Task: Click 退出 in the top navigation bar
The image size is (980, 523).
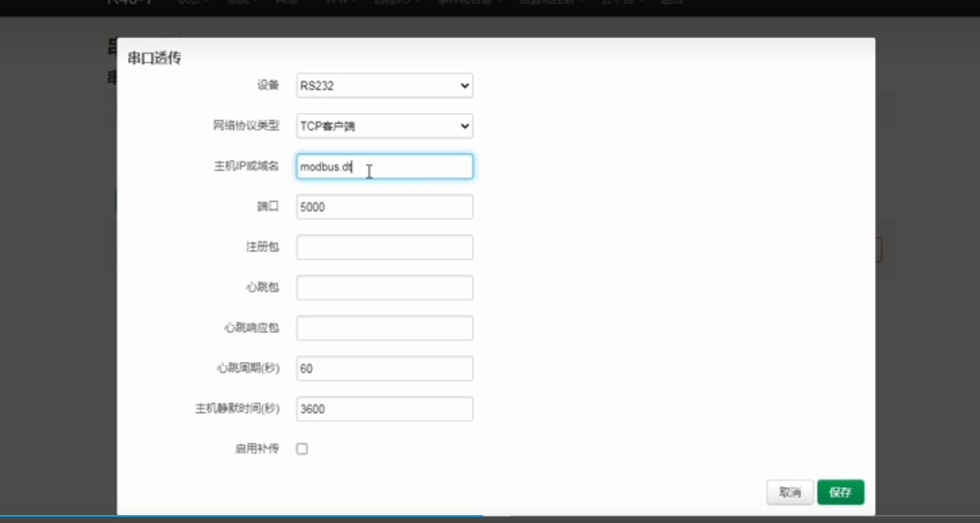Action: [x=672, y=1]
